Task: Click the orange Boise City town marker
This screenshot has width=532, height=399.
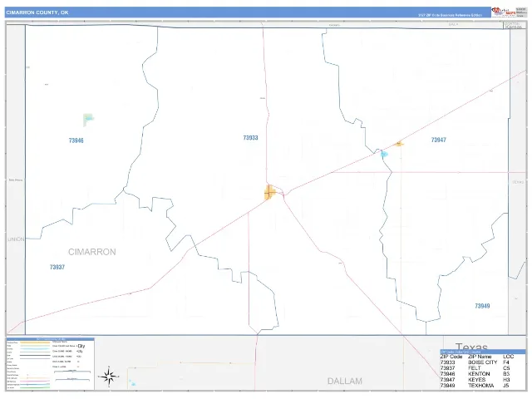Action: (x=269, y=192)
